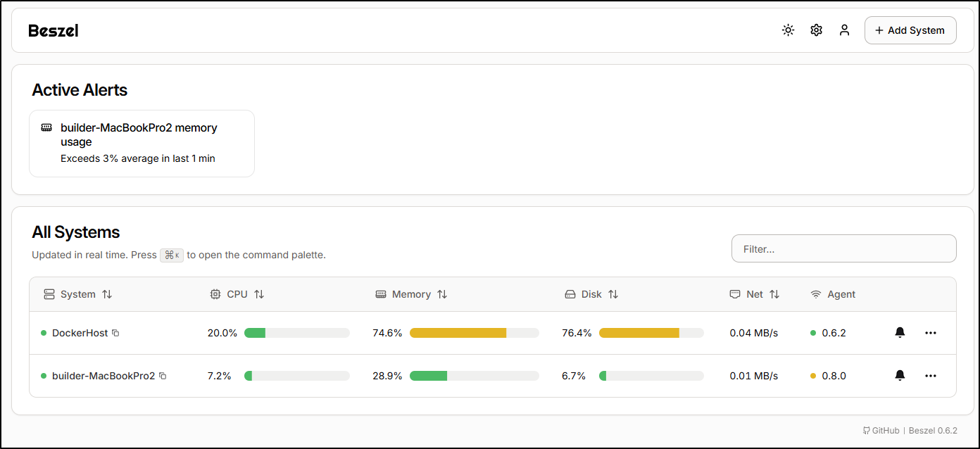
Task: Click the yellow agent status dot beside 0.8.0
Action: tap(813, 376)
